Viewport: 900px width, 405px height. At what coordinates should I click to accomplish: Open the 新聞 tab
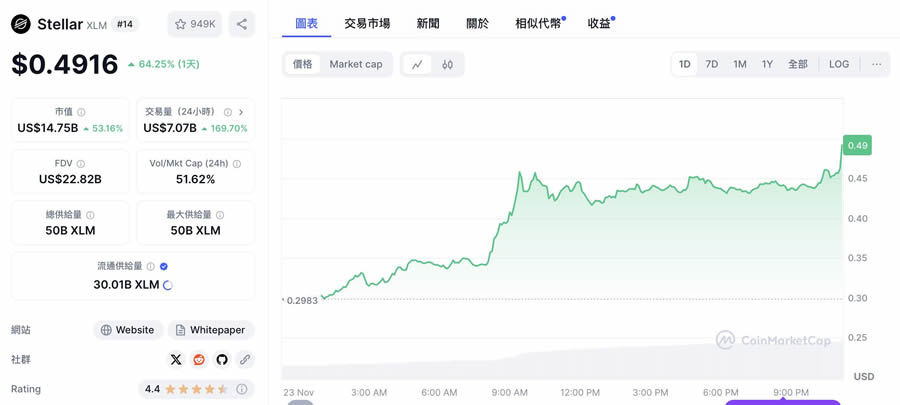[428, 23]
